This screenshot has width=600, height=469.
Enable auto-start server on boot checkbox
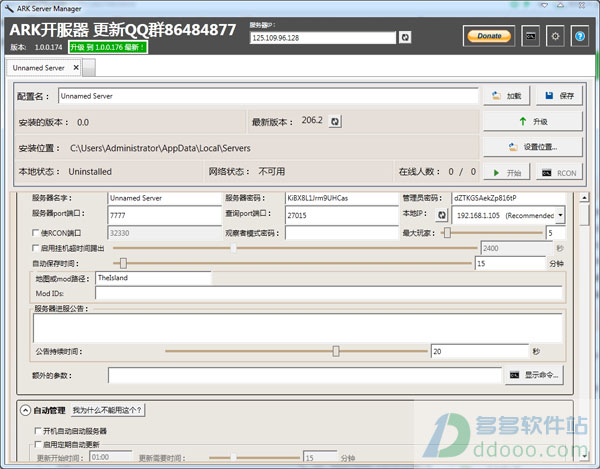pyautogui.click(x=38, y=431)
